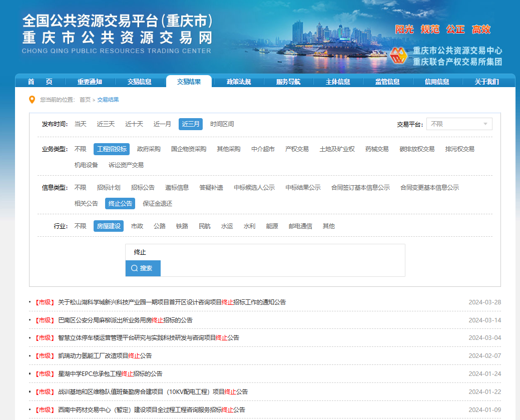Viewport: 520px width, 420px height.
Task: Choose the 市政 industry filter
Action: 137,226
